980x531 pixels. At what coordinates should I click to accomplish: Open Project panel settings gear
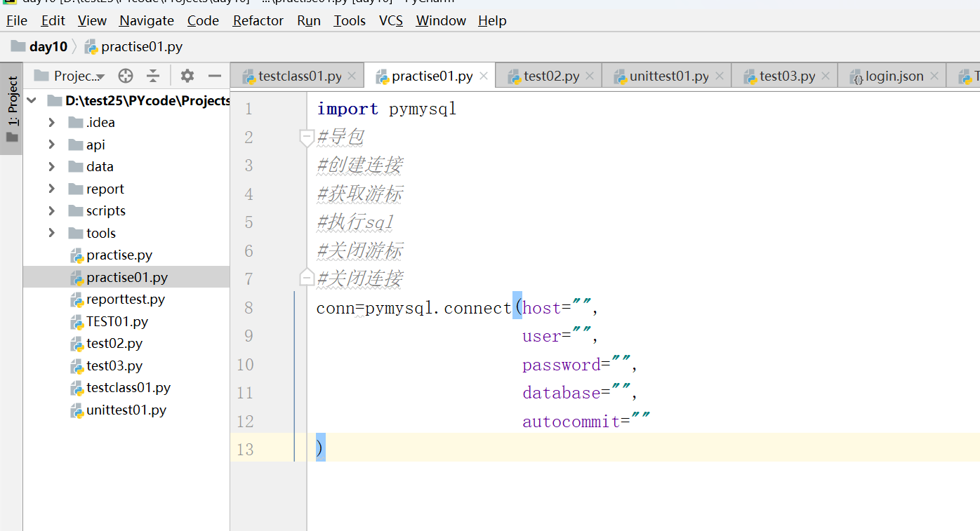click(187, 76)
